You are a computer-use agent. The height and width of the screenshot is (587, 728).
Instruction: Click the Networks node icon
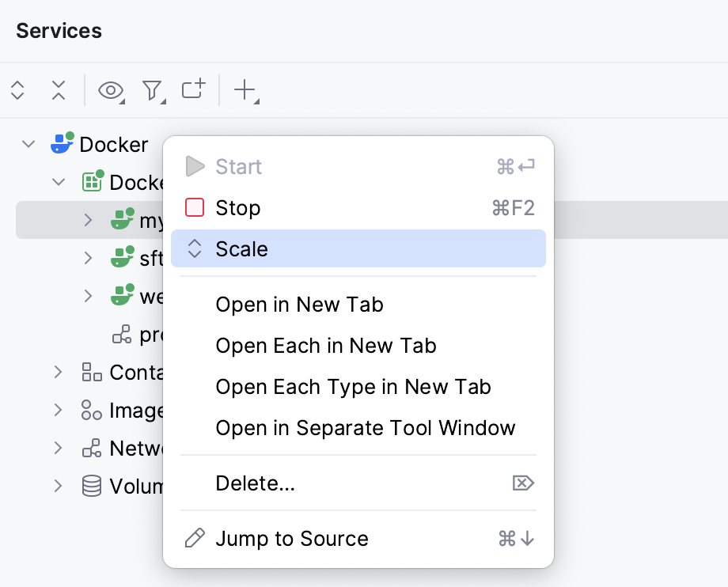pos(91,448)
